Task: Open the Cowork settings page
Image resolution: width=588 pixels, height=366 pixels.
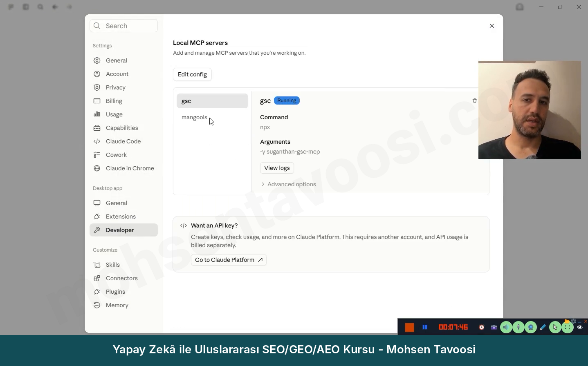Action: click(x=123, y=155)
